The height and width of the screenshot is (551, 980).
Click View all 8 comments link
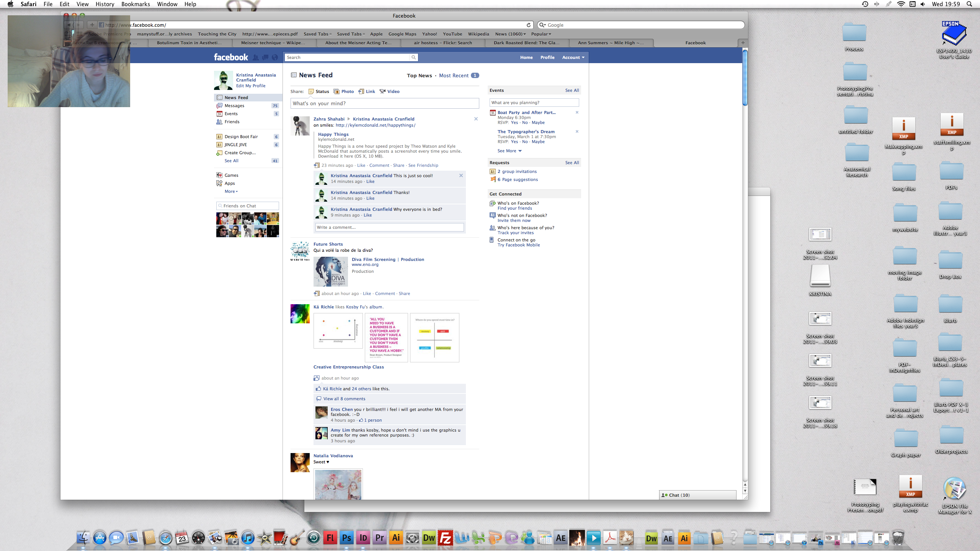coord(344,399)
